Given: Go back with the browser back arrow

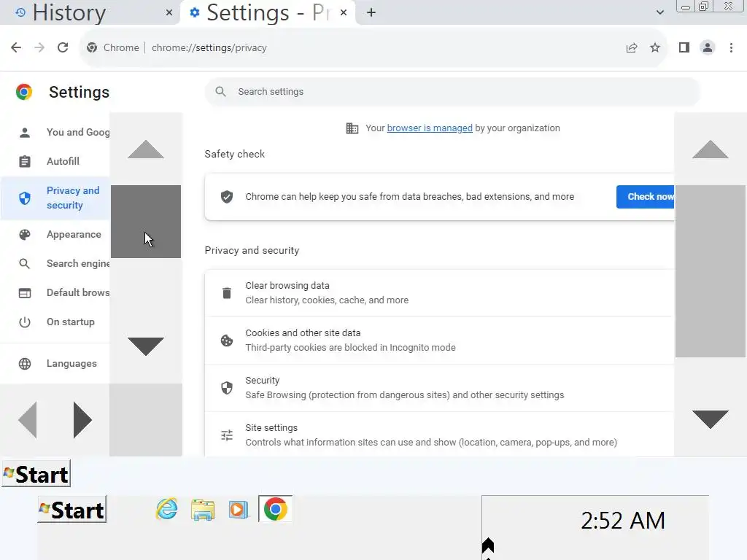Looking at the screenshot, I should tap(16, 47).
